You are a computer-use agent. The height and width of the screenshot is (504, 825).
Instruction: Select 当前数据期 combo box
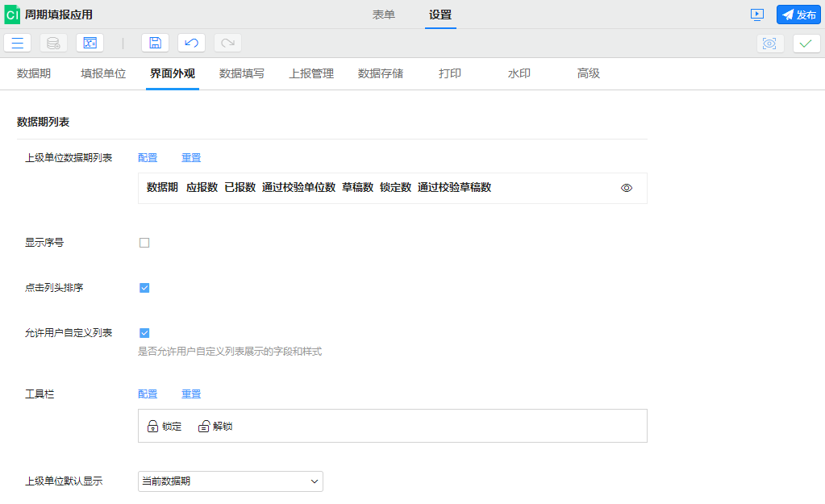coord(230,481)
